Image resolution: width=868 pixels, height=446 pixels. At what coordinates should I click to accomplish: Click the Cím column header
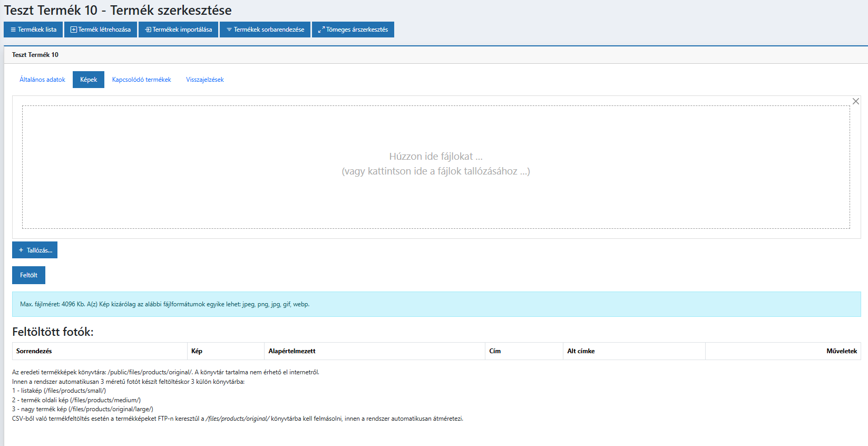[x=495, y=351]
